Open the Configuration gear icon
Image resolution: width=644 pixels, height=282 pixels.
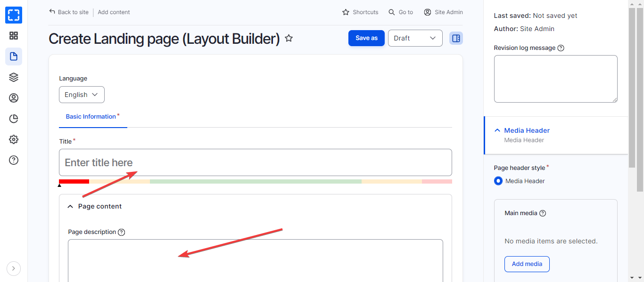point(14,139)
